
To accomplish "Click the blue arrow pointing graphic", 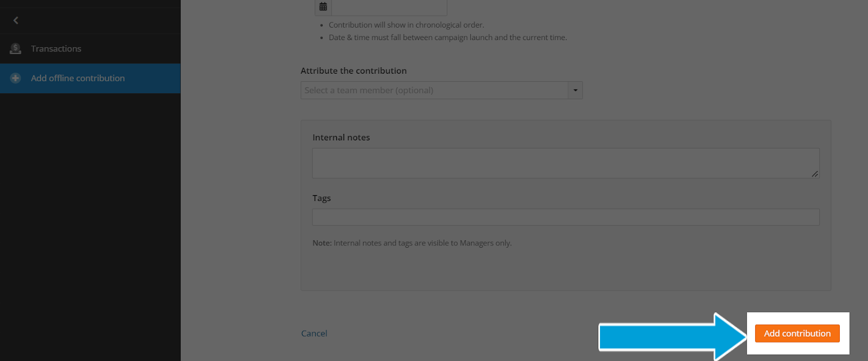I will click(x=673, y=337).
